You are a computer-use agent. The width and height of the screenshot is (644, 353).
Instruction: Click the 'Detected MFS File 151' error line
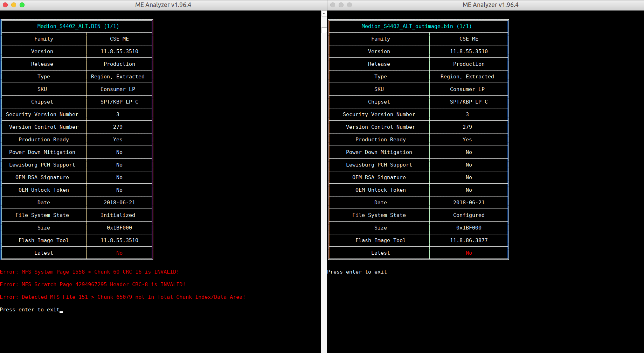point(123,297)
